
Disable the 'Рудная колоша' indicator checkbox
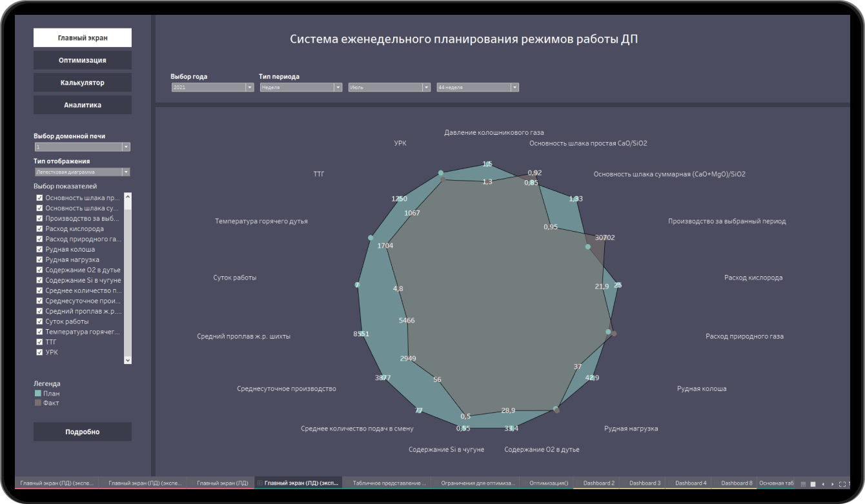(39, 250)
